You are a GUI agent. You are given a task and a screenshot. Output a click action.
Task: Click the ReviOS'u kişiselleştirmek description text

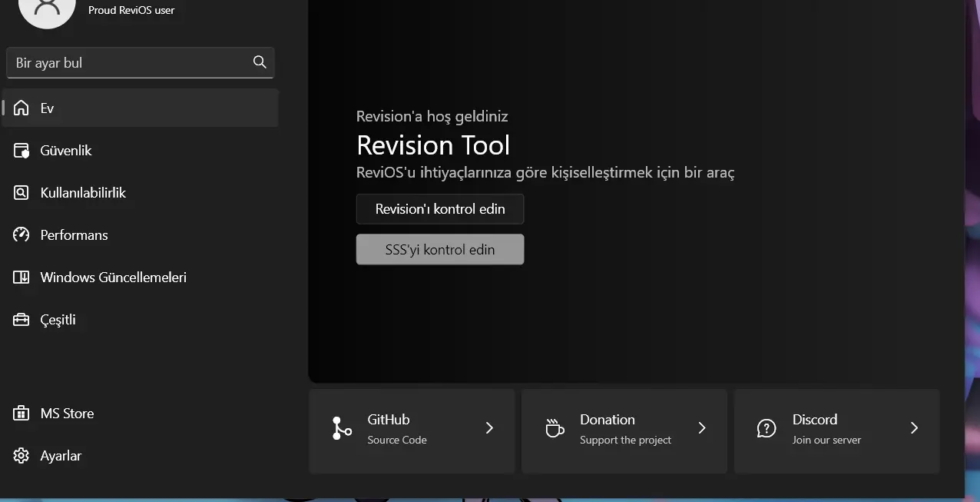pos(545,172)
